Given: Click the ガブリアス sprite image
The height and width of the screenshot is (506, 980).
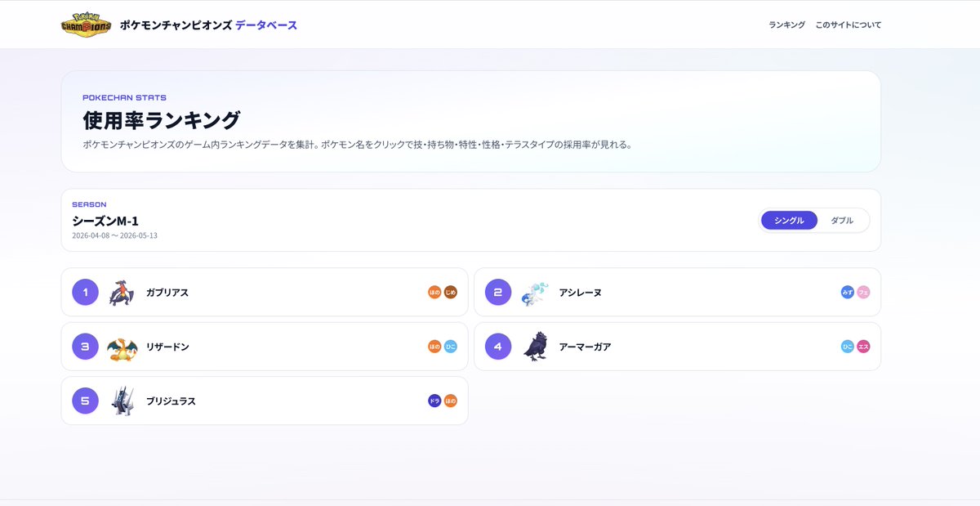Looking at the screenshot, I should click(122, 292).
